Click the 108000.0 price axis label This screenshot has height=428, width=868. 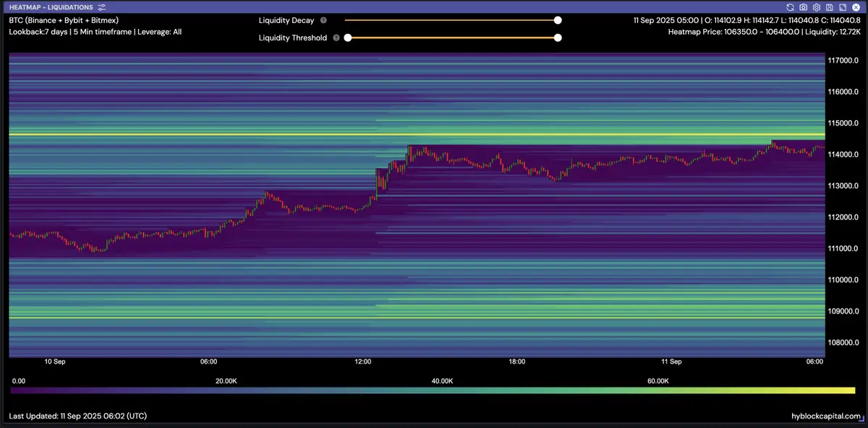pyautogui.click(x=842, y=343)
